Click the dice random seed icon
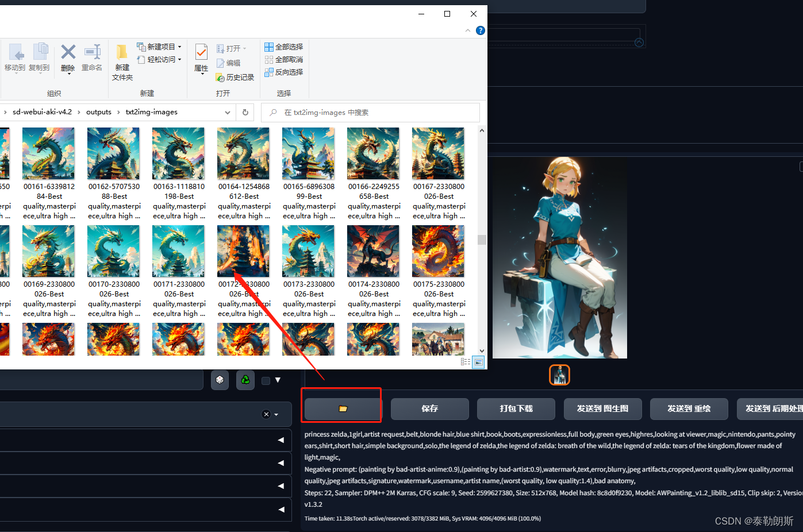The height and width of the screenshot is (532, 803). click(220, 380)
